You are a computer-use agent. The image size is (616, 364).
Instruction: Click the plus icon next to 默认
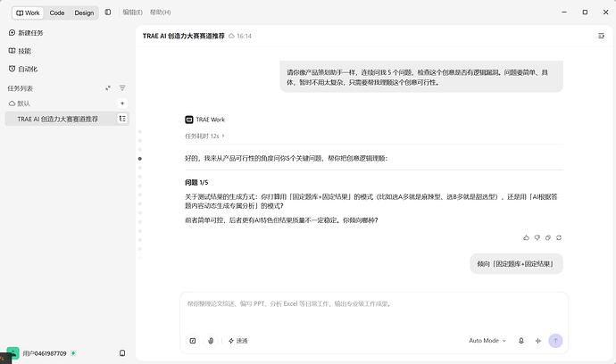(x=122, y=103)
